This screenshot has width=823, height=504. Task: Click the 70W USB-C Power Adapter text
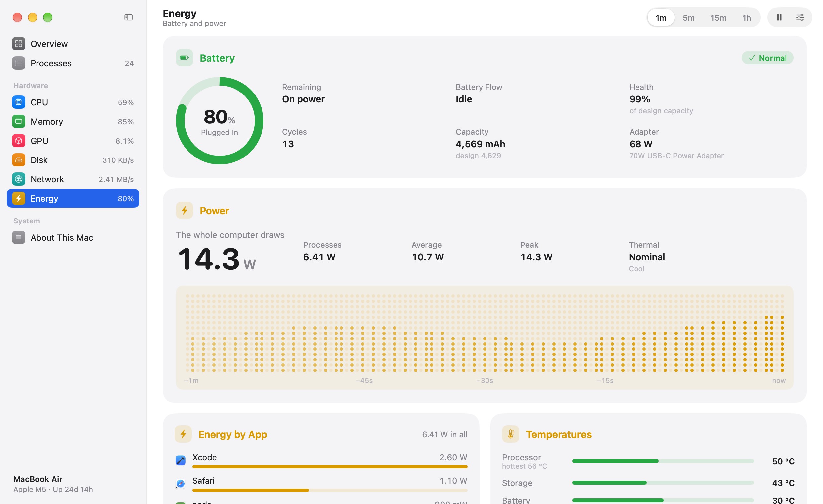[x=676, y=156]
